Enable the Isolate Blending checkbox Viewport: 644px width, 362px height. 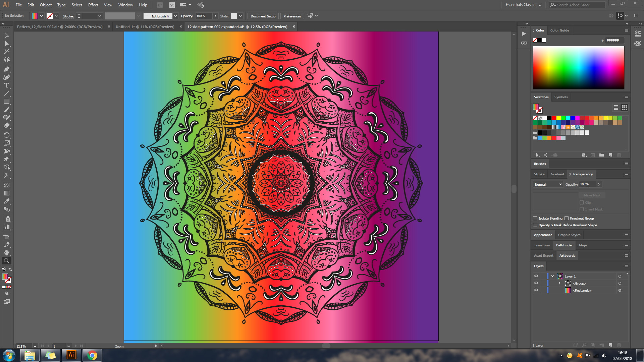pos(535,218)
